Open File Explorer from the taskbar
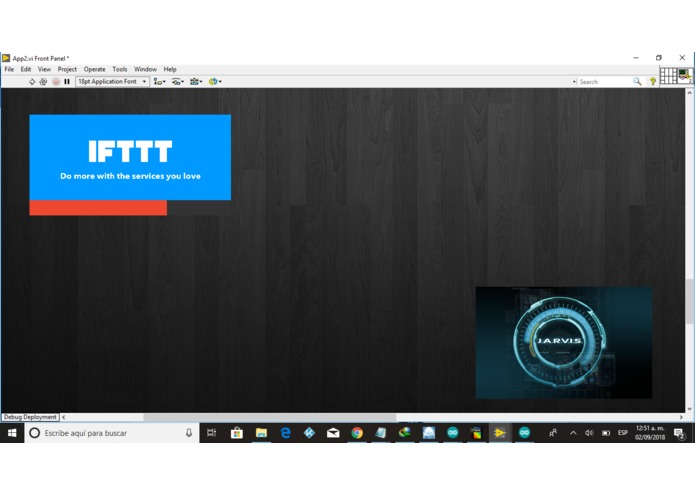This screenshot has width=695, height=494. (261, 433)
